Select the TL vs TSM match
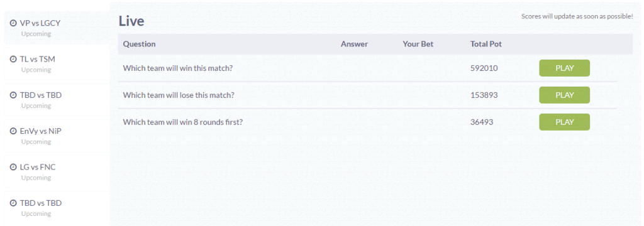This screenshot has width=644, height=226. [x=57, y=63]
